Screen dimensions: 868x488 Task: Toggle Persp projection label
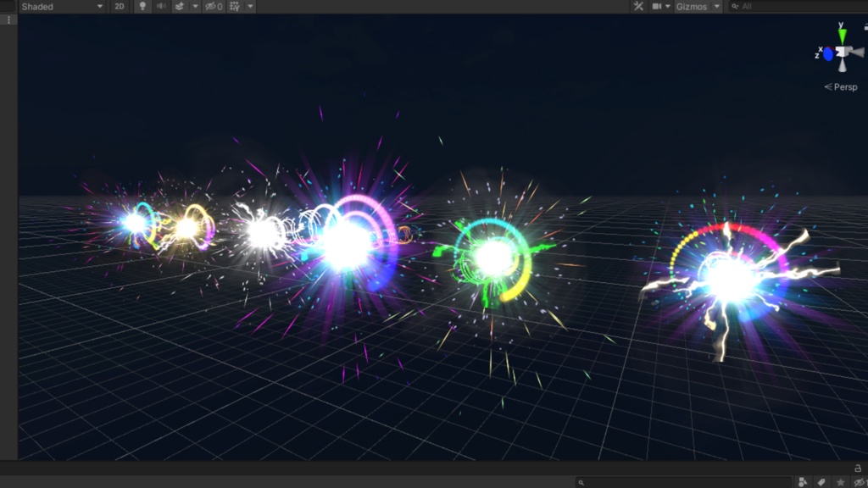coord(841,87)
